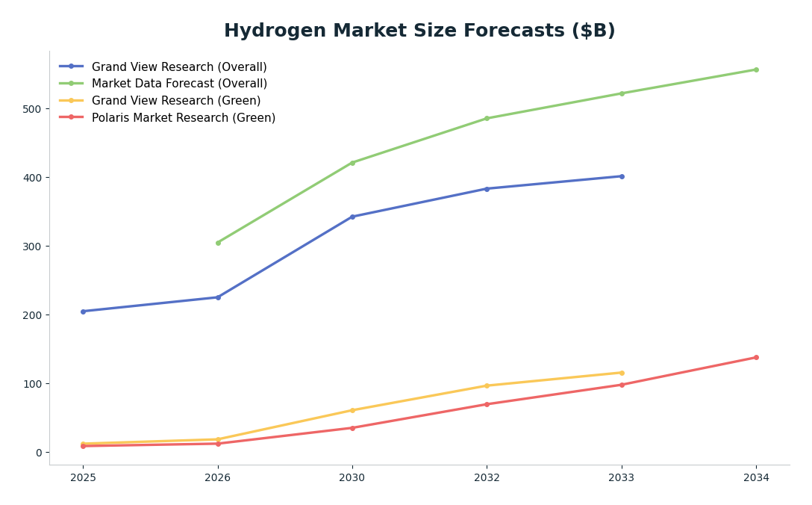Image resolution: width=812 pixels, height=505 pixels.
Task: Select blue line data point at 2026
Action: pyautogui.click(x=218, y=297)
